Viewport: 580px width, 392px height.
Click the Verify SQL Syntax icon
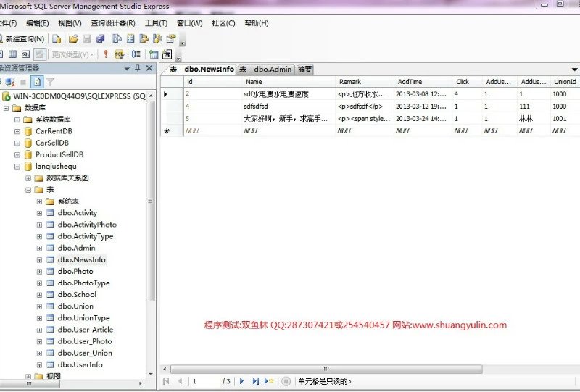click(x=119, y=54)
